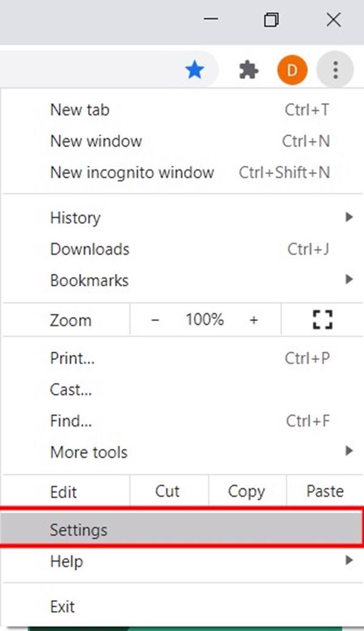
Task: Click the Copy button
Action: click(246, 491)
